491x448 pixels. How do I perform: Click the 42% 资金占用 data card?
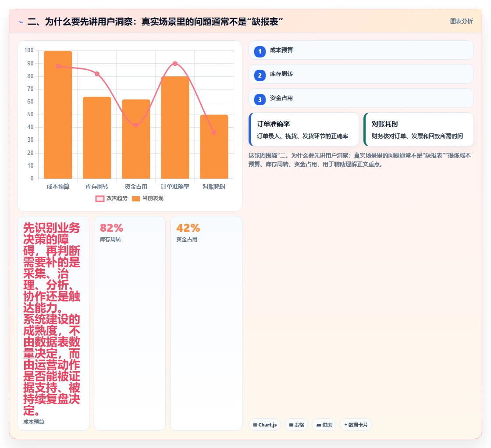coord(206,323)
